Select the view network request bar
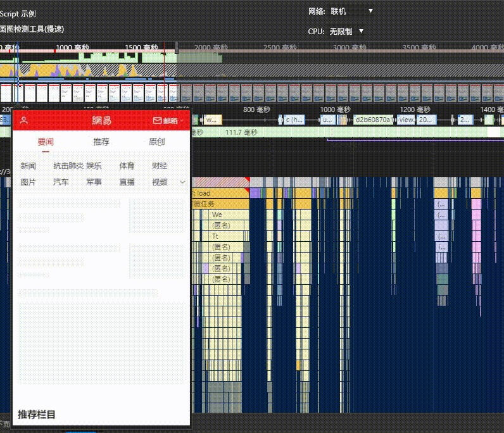Viewport: 504px width, 433px height. click(x=406, y=120)
